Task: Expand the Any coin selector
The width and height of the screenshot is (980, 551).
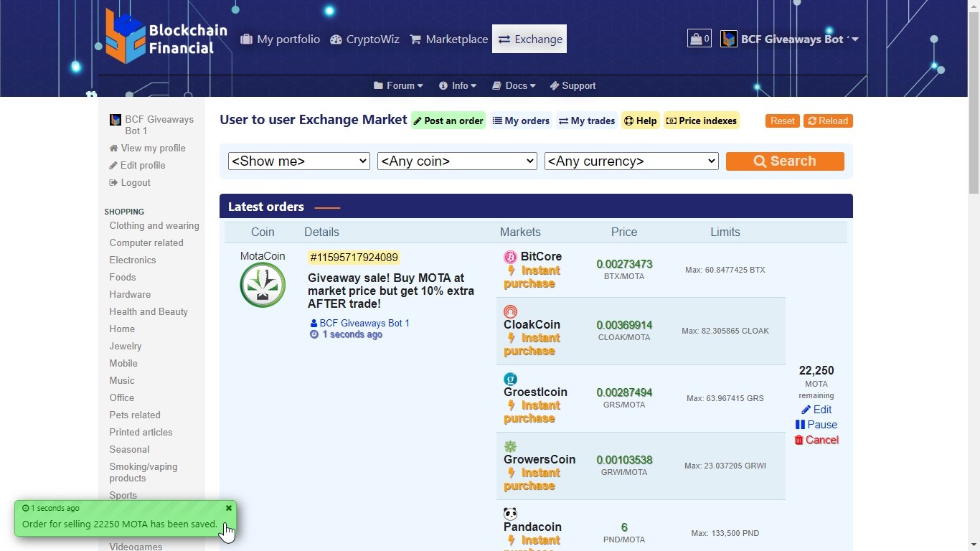Action: click(457, 161)
